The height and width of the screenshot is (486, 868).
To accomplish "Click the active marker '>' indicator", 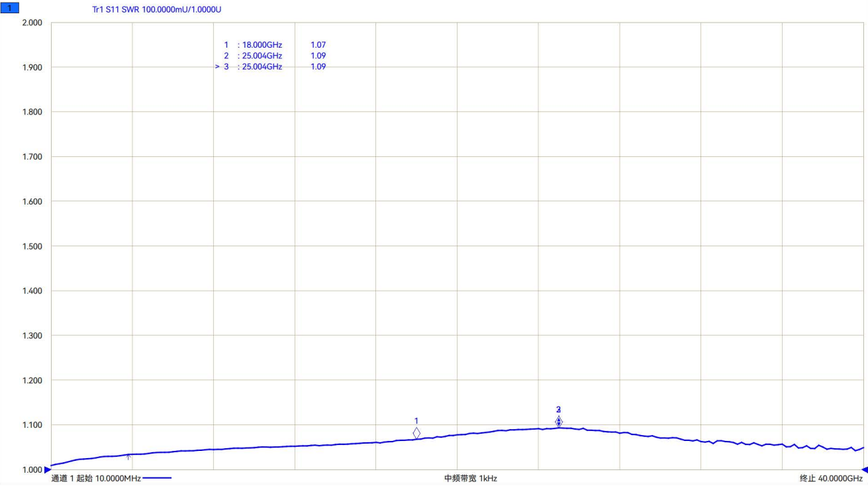I will tap(217, 67).
